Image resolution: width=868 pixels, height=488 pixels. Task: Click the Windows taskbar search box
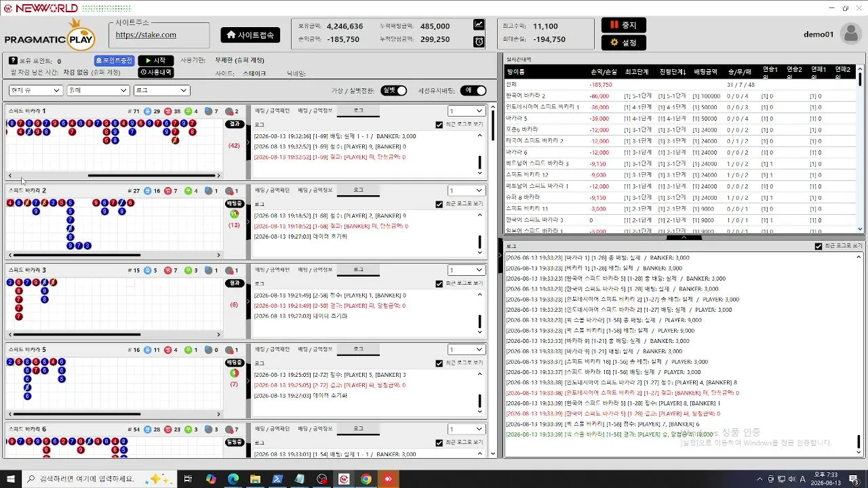coord(100,479)
